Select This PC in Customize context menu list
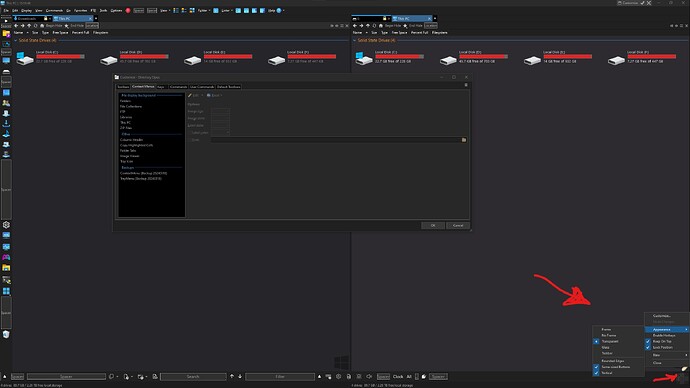 pyautogui.click(x=126, y=122)
